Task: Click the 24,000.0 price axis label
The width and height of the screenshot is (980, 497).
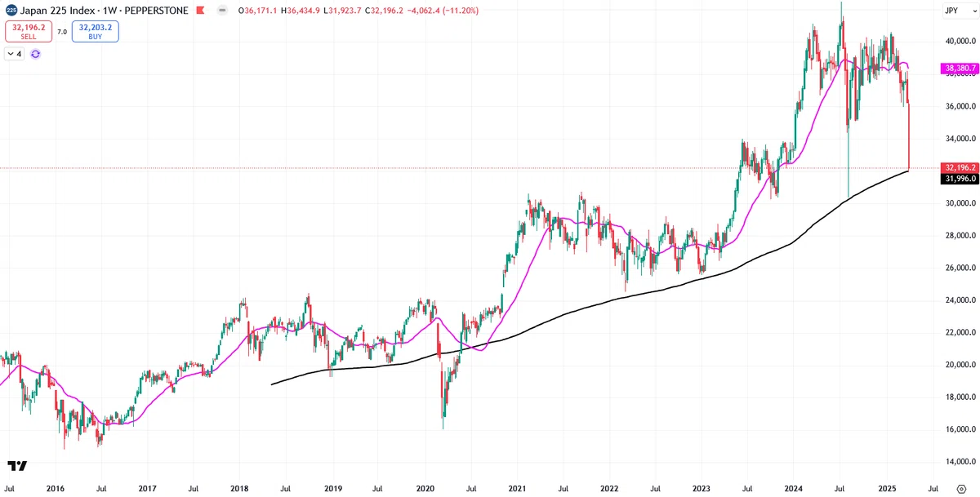Action: pyautogui.click(x=960, y=300)
